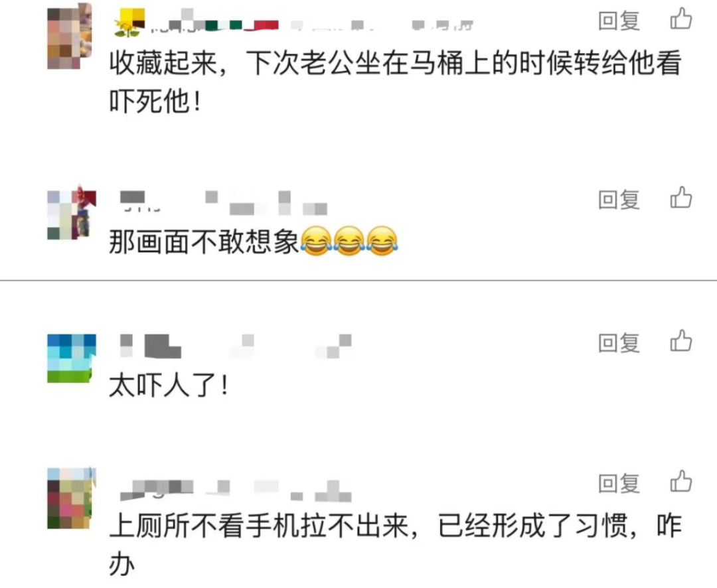Open avatar of the 那画面不敢想象 commenter
The image size is (717, 588).
[72, 212]
